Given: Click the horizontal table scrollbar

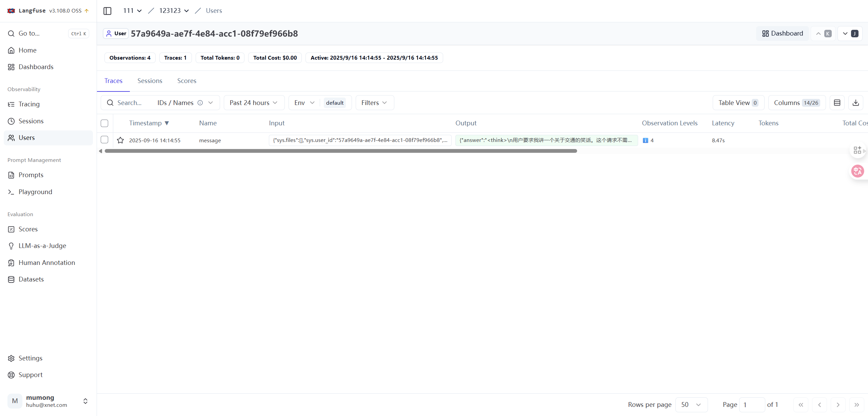Looking at the screenshot, I should pos(341,151).
